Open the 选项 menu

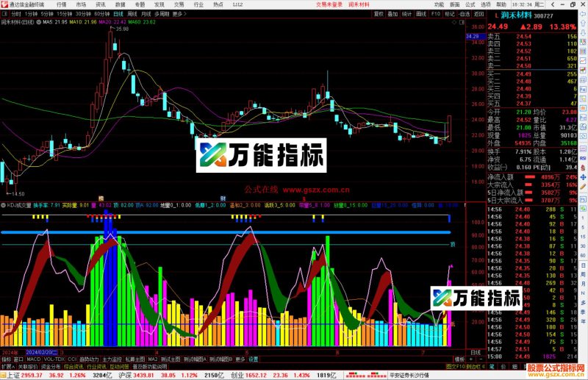click(x=486, y=4)
